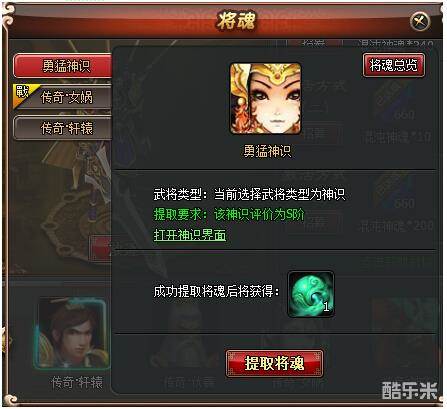This screenshot has height=409, width=447.
Task: Click the green jade soul reward icon
Action: (x=311, y=294)
